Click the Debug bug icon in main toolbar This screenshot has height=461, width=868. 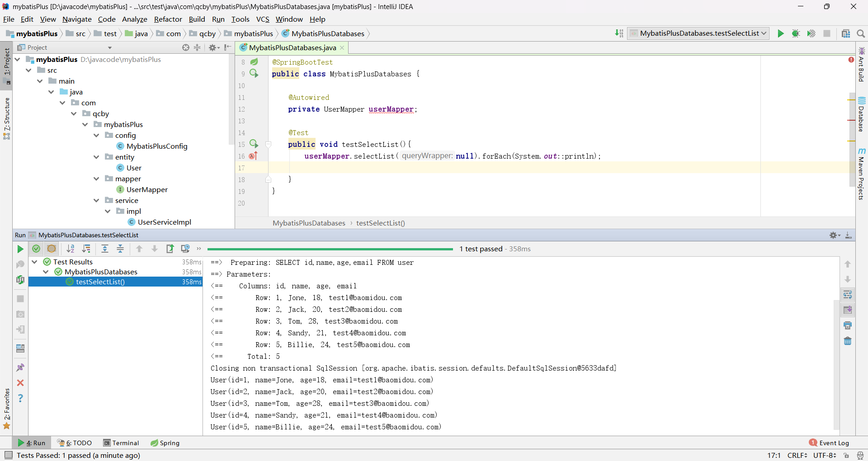pyautogui.click(x=796, y=33)
